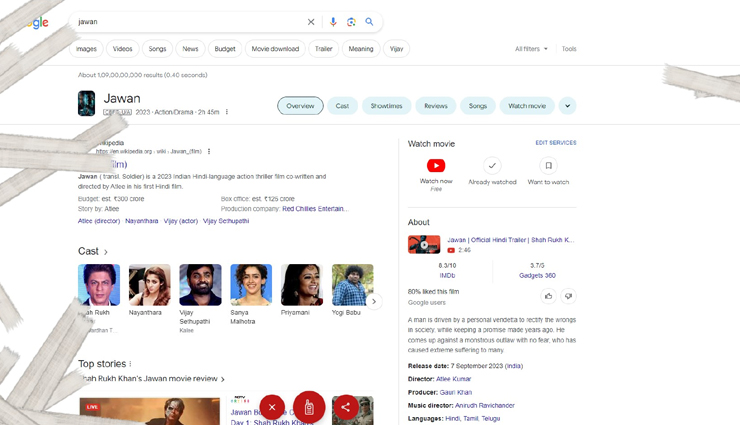Open the Vijay (actor) link
Screen dimensions: 740x425
coord(181,221)
